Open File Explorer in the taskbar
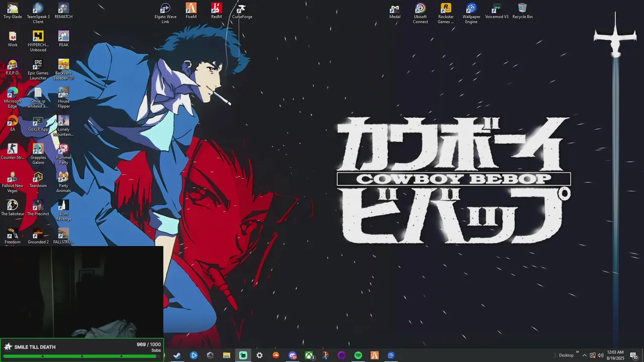The image size is (644, 362). tap(226, 355)
